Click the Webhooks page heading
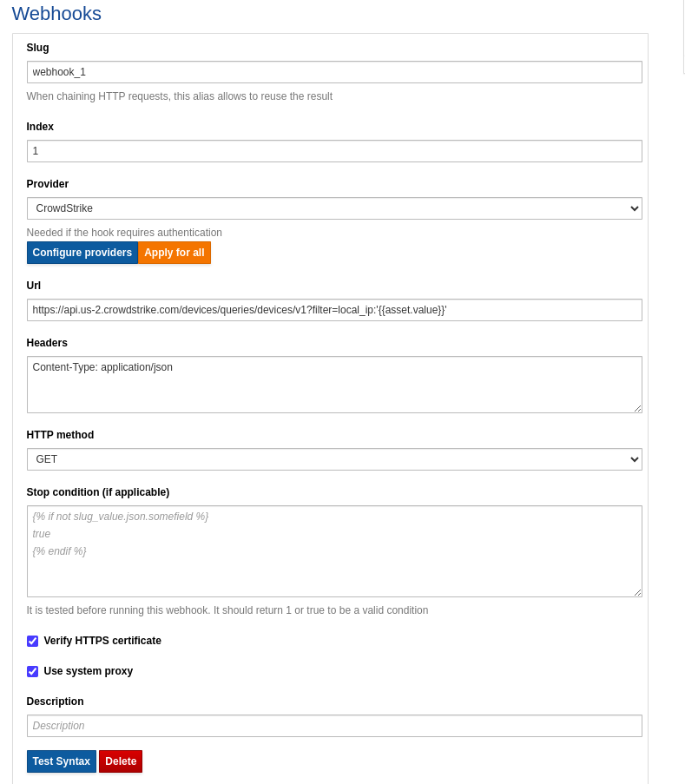Viewport: 685px width, 784px height. pyautogui.click(x=56, y=14)
